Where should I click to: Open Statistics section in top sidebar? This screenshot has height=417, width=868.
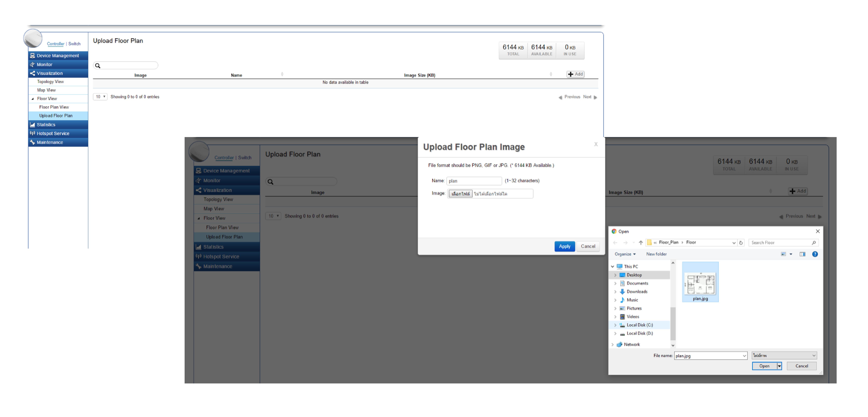(58, 125)
